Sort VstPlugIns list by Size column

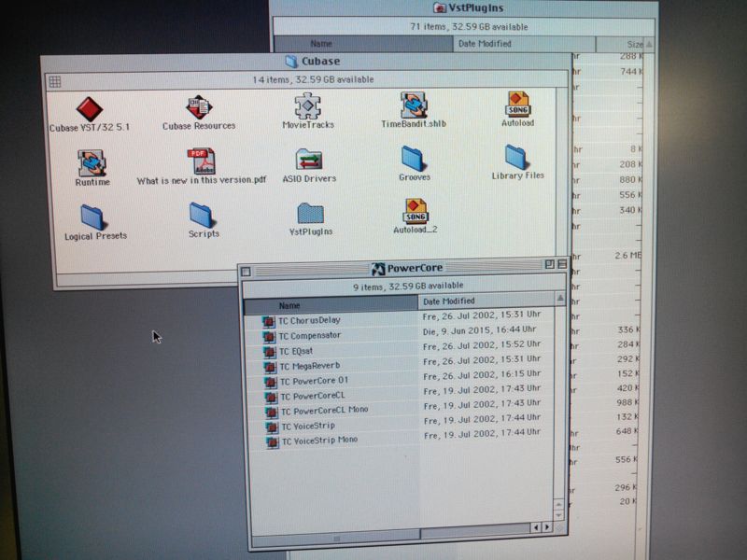click(619, 44)
